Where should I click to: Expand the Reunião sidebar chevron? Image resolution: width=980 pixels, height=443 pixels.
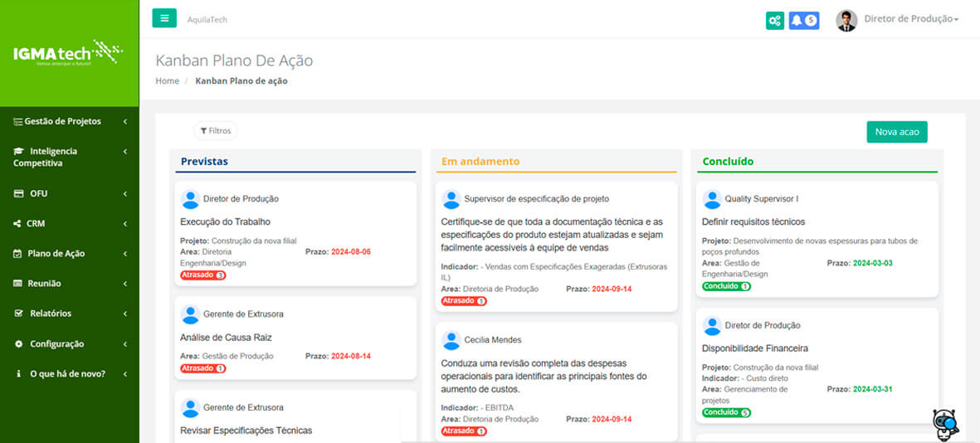[125, 284]
